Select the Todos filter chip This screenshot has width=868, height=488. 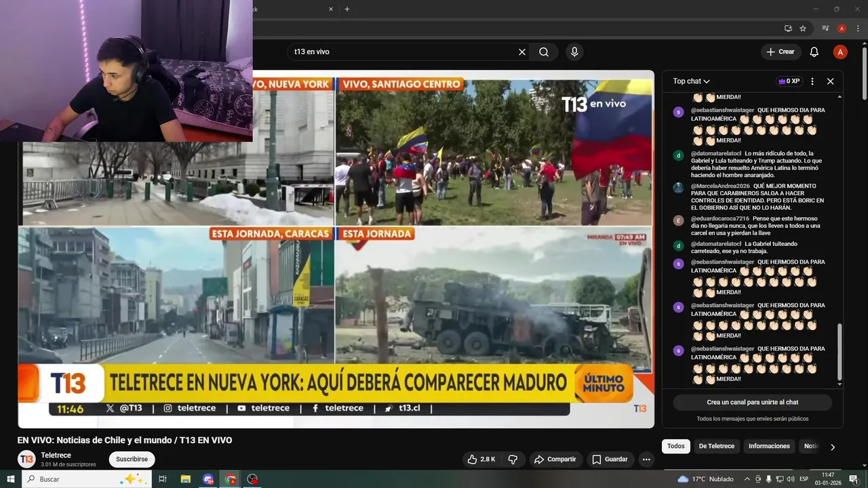(676, 446)
